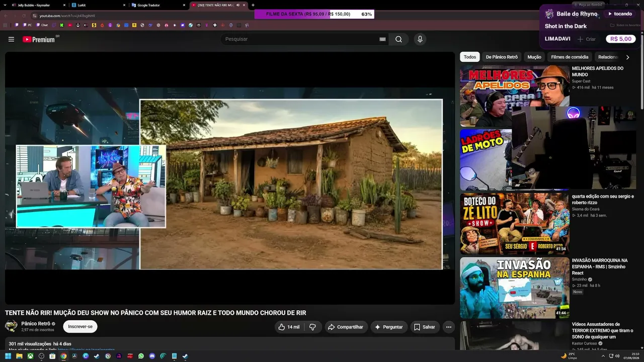The width and height of the screenshot is (644, 362).
Task: Open MELHORES APELIDOS DO MUNDO title
Action: pyautogui.click(x=598, y=71)
